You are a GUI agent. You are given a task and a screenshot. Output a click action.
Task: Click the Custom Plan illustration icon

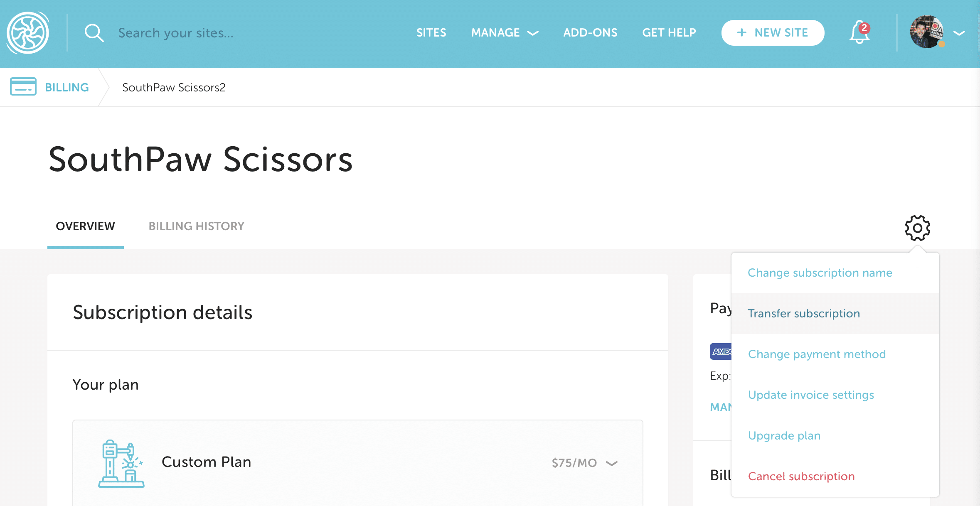(121, 463)
